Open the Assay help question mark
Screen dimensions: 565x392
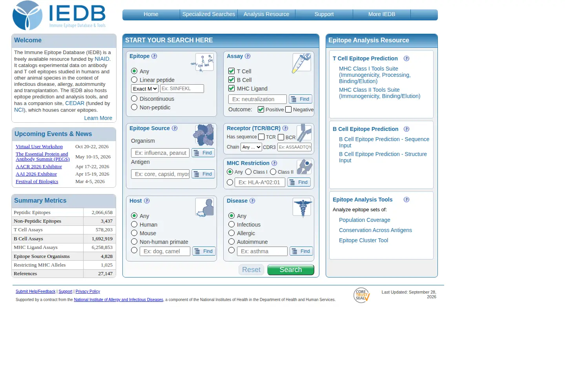pos(248,56)
